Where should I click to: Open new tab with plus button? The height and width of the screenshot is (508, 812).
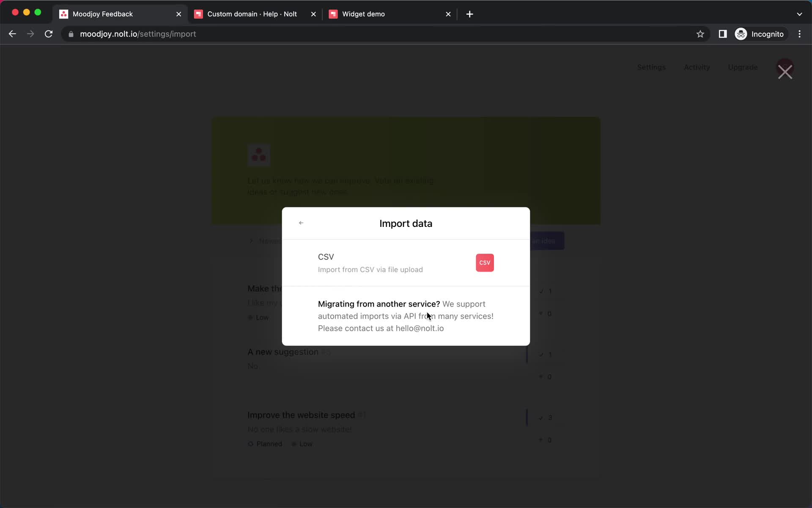click(469, 14)
